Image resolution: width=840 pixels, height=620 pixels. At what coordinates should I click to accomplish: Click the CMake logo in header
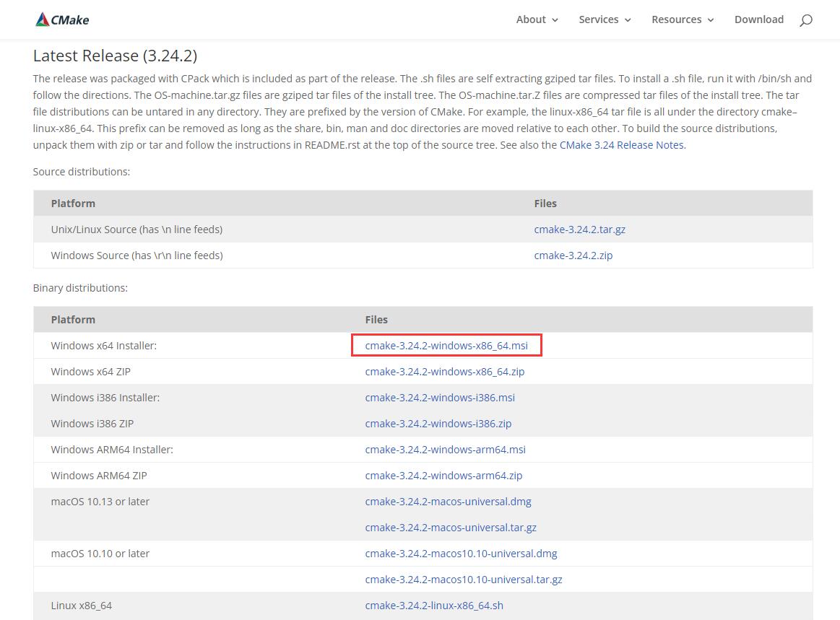[62, 19]
